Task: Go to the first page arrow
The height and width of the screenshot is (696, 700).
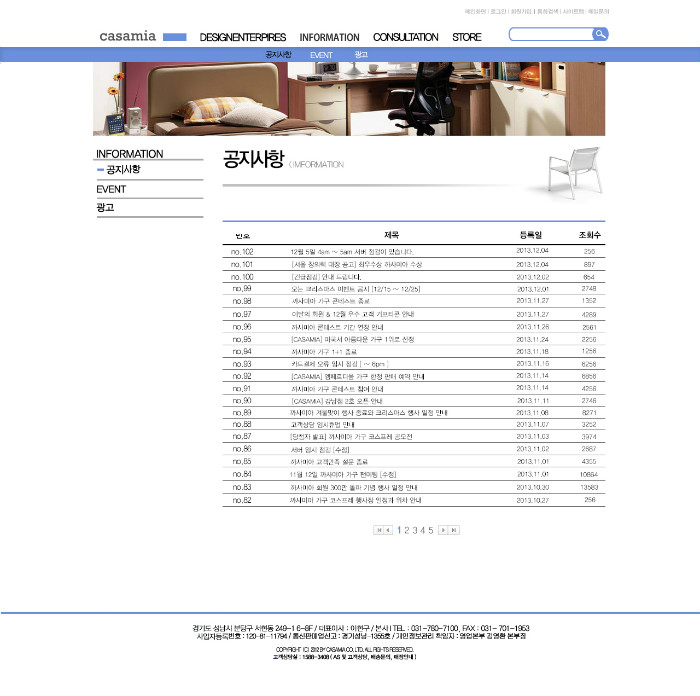Action: tap(379, 530)
